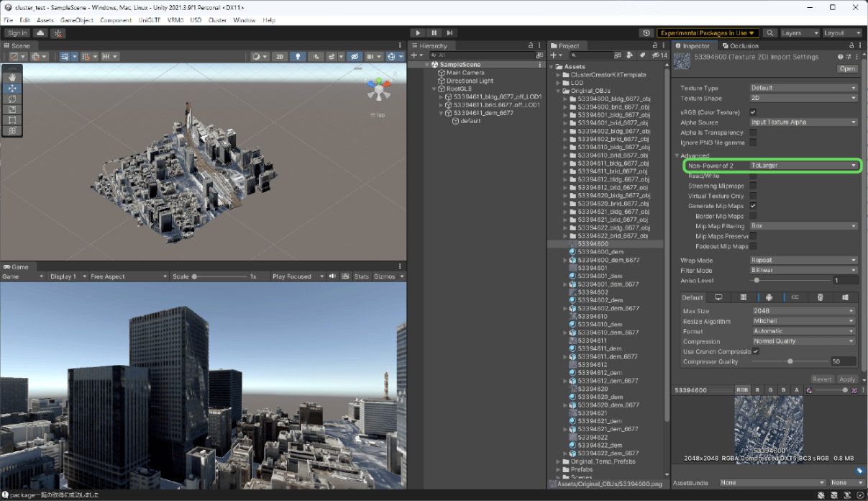Open the Non-Power of 2 dropdown
This screenshot has height=501, width=868.
click(x=803, y=166)
